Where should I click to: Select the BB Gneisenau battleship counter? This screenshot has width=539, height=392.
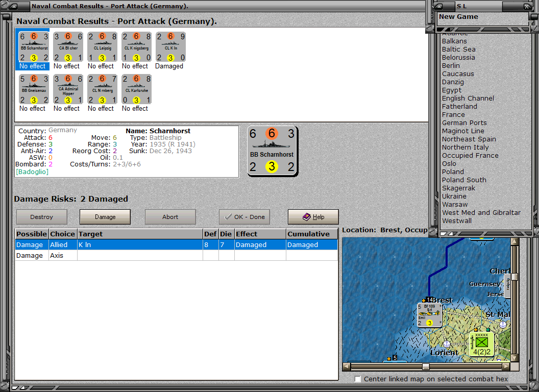pos(34,89)
